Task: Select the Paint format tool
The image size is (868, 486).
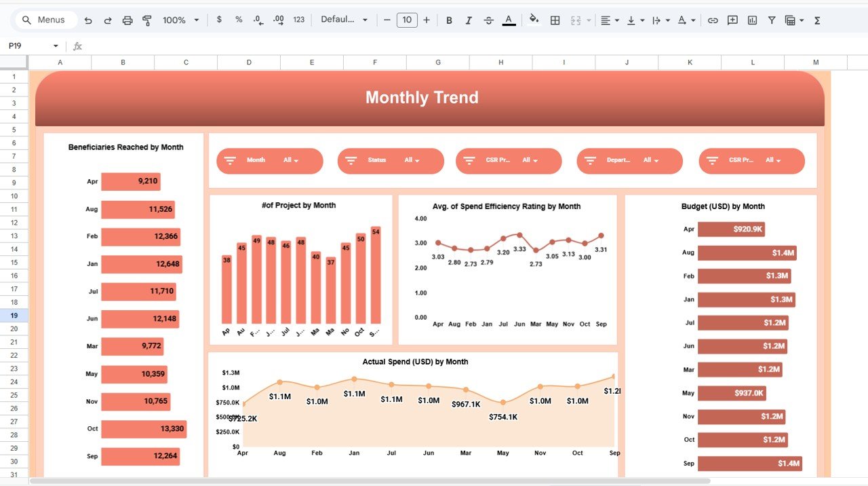Action: (x=147, y=20)
